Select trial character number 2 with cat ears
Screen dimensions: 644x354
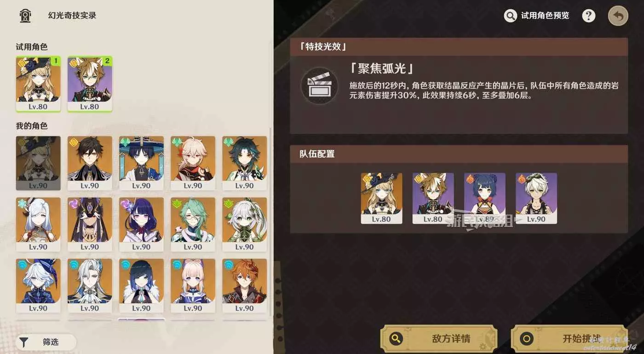[90, 84]
